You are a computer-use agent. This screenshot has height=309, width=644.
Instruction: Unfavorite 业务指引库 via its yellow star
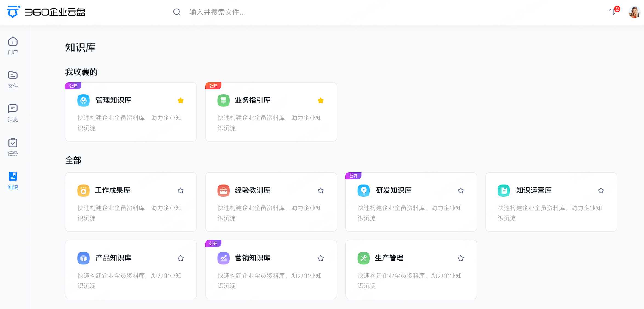click(321, 100)
